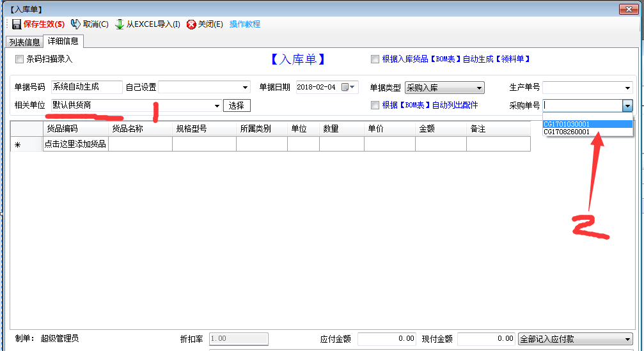Check 根据入库货品BOM表自动生成领料单 option

[x=375, y=59]
